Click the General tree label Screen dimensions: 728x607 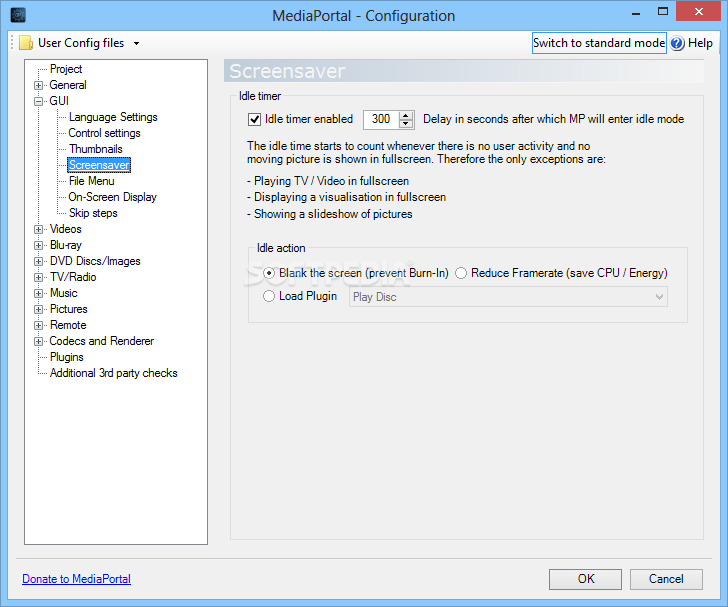pyautogui.click(x=68, y=85)
